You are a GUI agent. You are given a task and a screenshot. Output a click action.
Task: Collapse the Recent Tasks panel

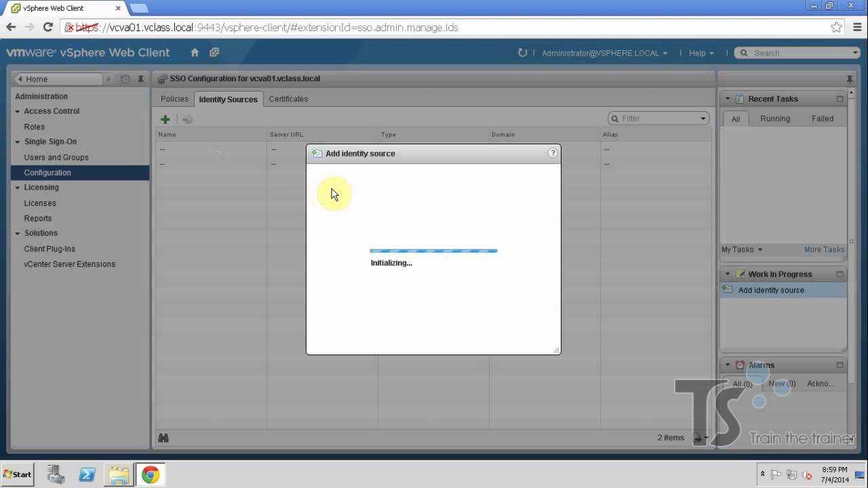click(x=728, y=99)
